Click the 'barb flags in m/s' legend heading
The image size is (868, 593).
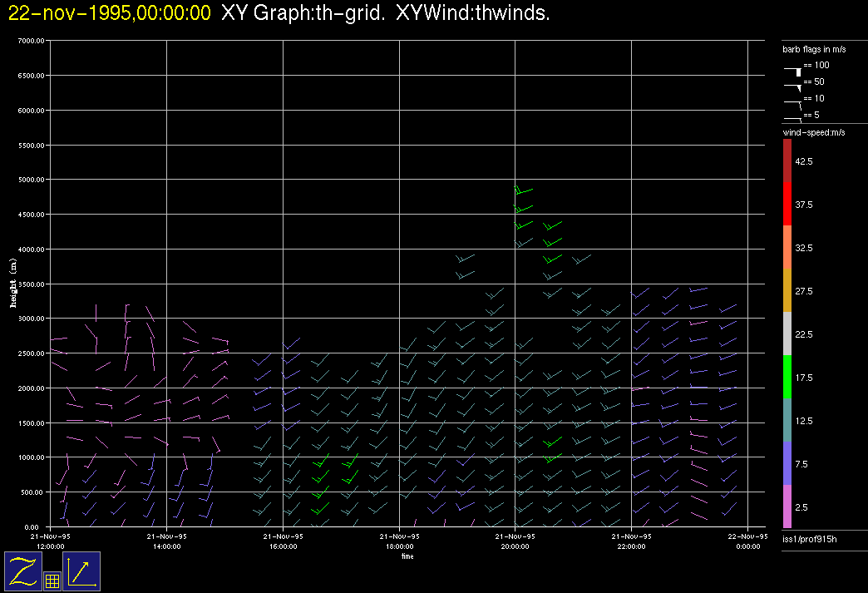(815, 50)
